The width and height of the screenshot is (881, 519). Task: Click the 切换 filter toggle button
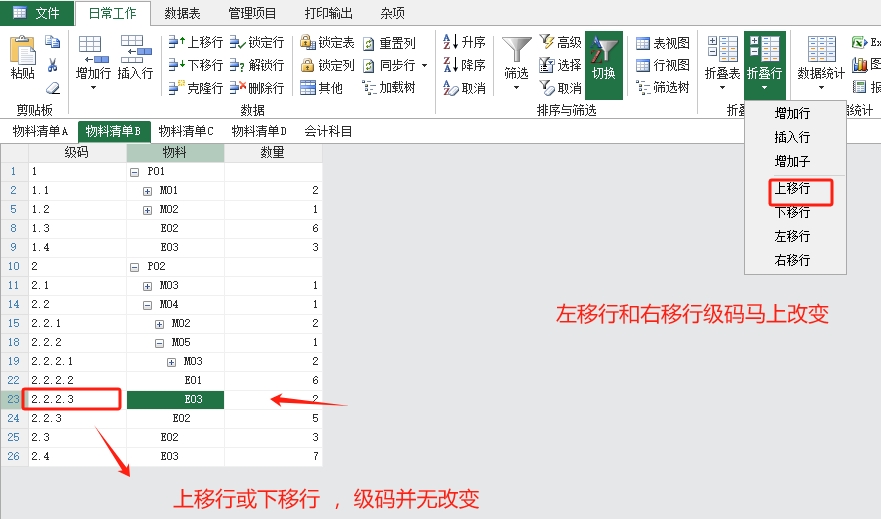[x=603, y=63]
